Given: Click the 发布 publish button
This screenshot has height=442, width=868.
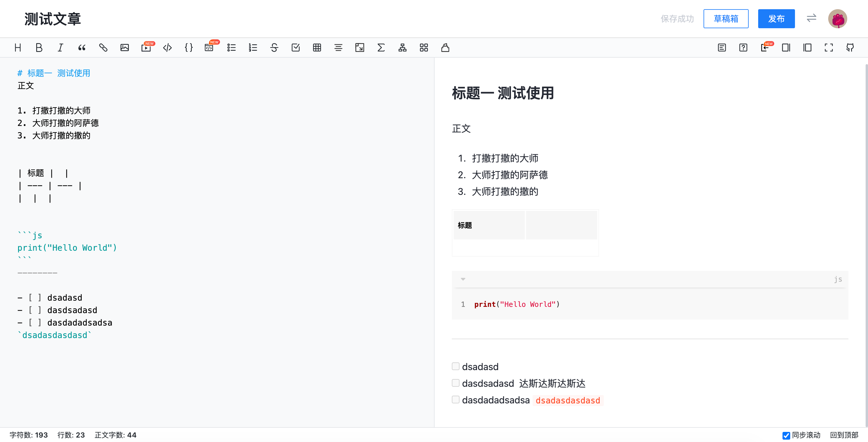Looking at the screenshot, I should [776, 18].
